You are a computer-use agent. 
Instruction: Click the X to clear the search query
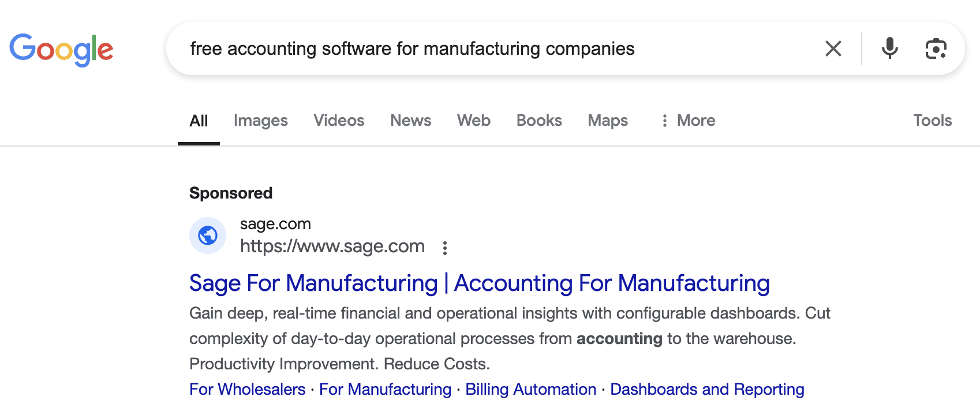[x=833, y=48]
